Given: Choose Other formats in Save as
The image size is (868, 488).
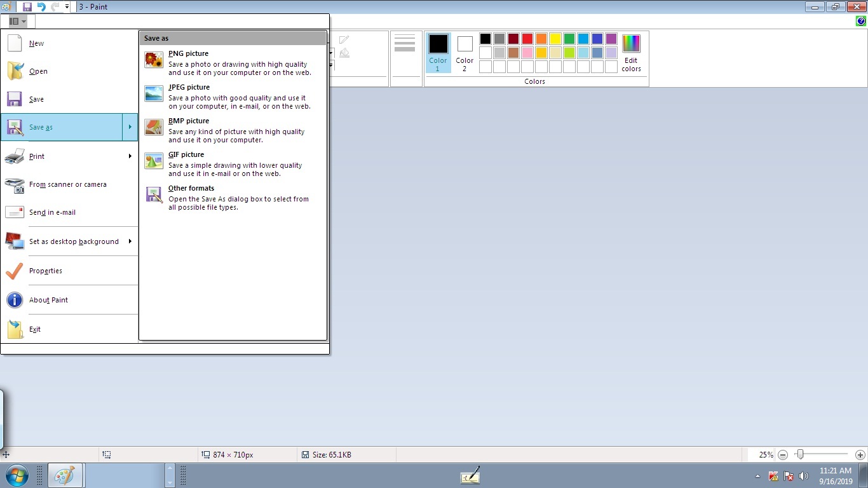Looking at the screenshot, I should click(233, 198).
